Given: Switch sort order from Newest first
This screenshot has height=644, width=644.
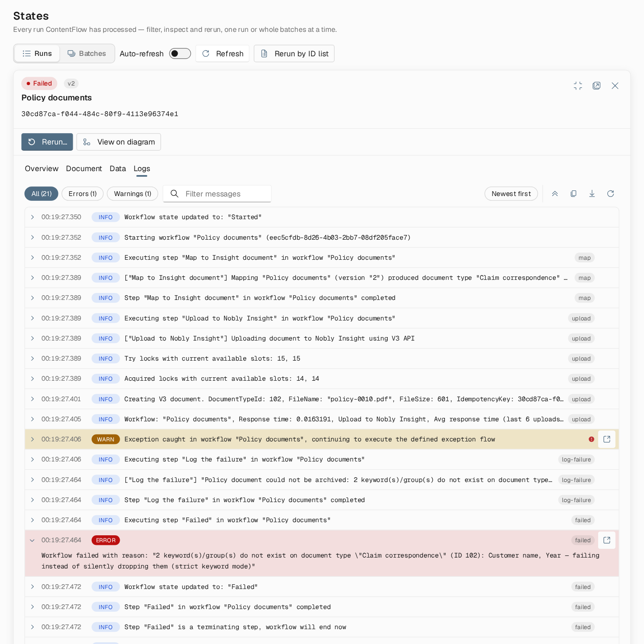Looking at the screenshot, I should coord(511,193).
